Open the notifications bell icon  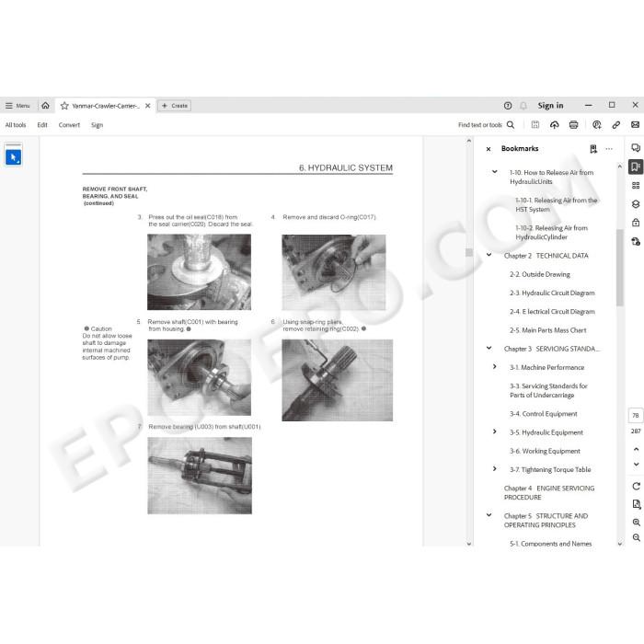click(x=523, y=106)
